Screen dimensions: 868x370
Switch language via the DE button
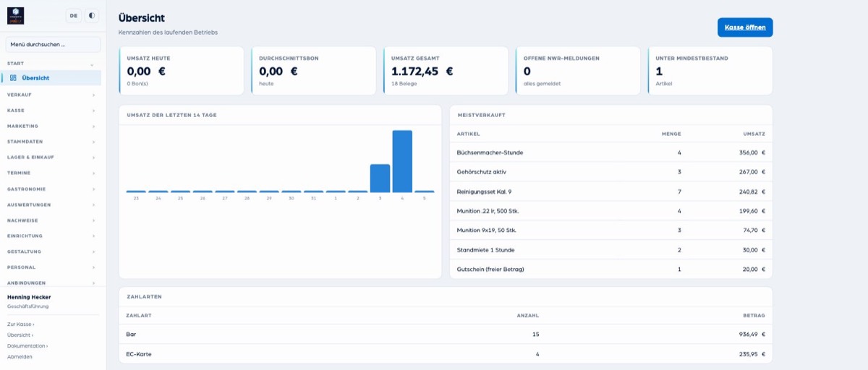tap(74, 15)
